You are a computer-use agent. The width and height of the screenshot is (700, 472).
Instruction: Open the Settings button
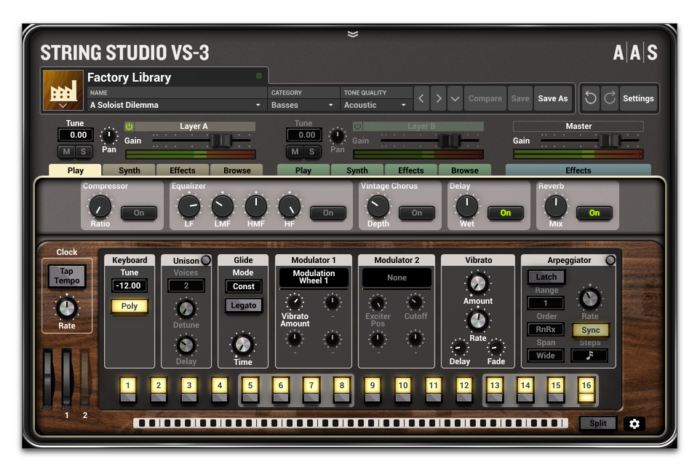pyautogui.click(x=638, y=98)
